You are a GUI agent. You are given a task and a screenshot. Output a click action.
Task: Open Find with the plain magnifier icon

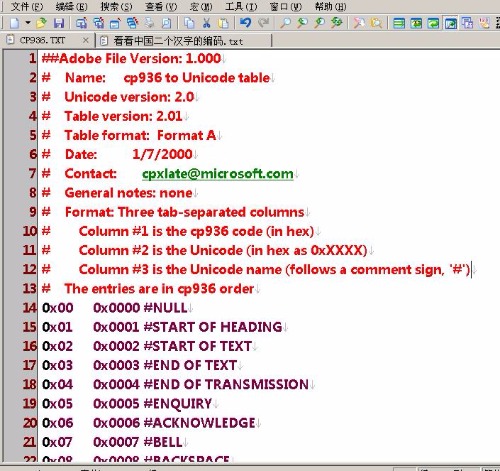coord(285,23)
